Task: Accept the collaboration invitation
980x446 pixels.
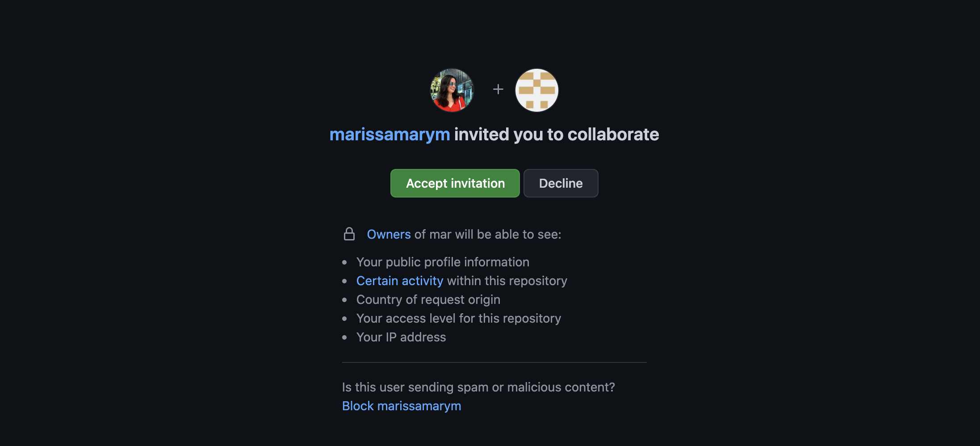Action: [x=455, y=183]
